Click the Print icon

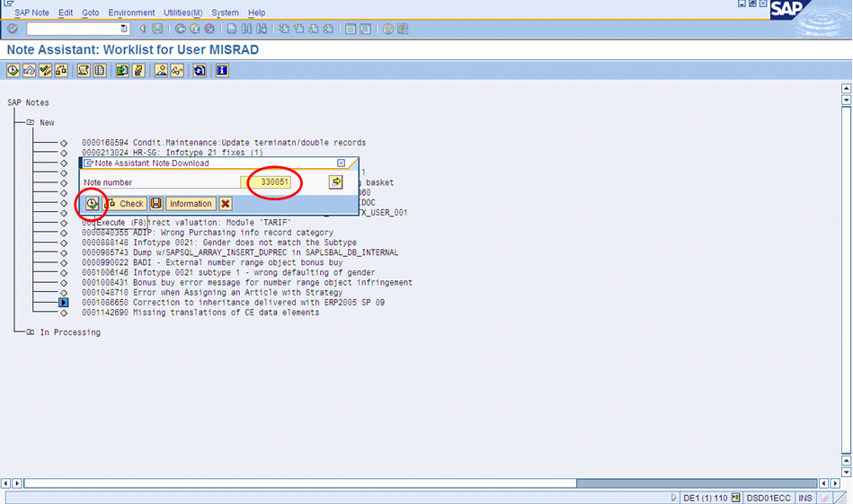pos(232,29)
